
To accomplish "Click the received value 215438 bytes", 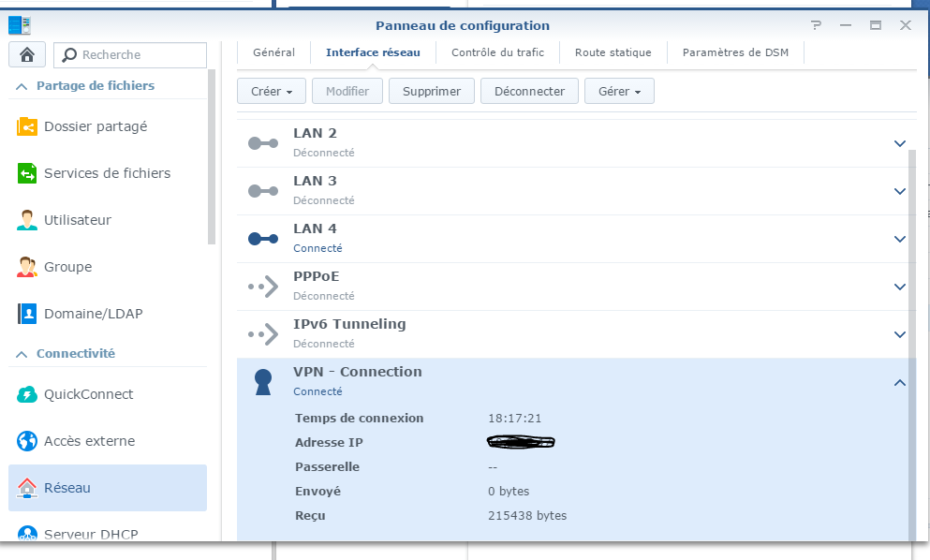I will (527, 515).
